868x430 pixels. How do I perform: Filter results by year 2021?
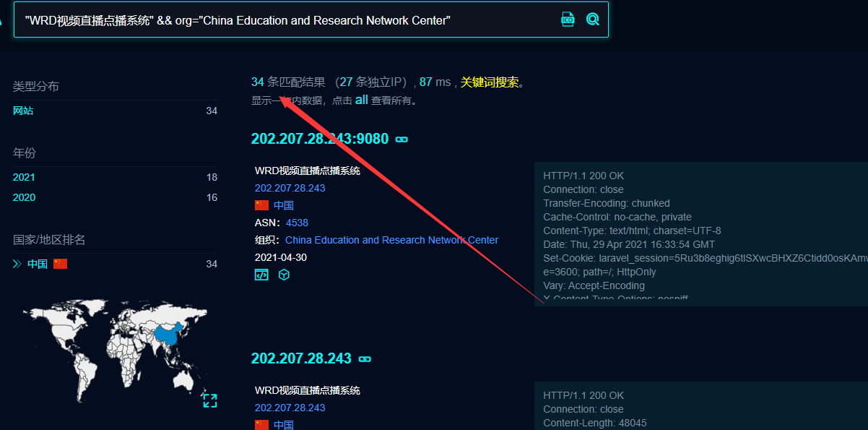point(24,177)
